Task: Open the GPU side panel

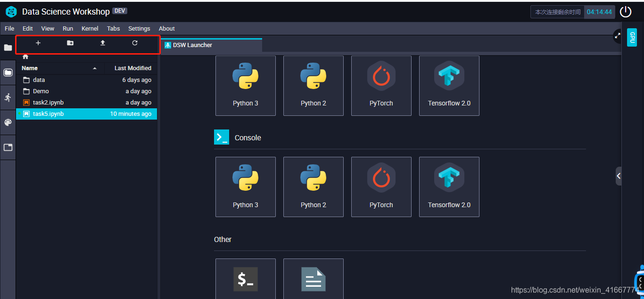Action: point(632,37)
